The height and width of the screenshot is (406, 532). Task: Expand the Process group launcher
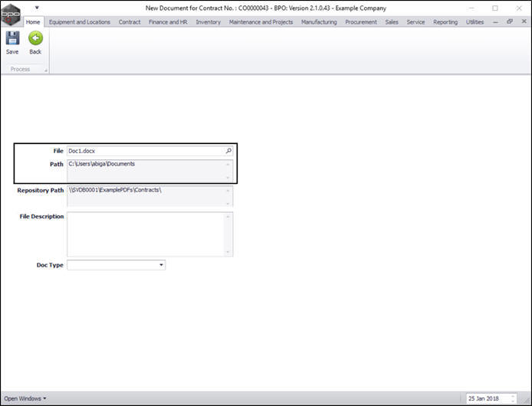(x=46, y=70)
